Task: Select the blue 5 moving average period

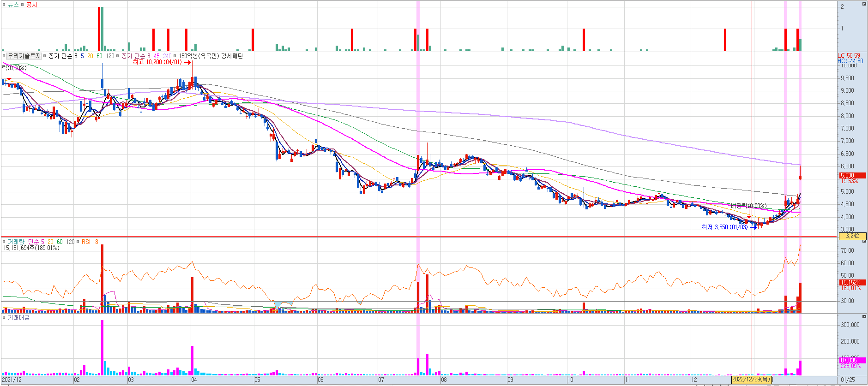Action: coord(82,56)
